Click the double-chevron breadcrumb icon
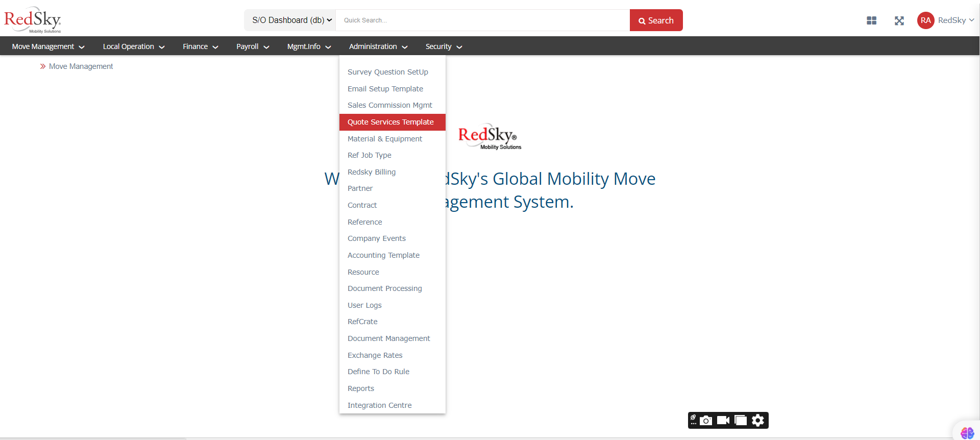 coord(43,66)
